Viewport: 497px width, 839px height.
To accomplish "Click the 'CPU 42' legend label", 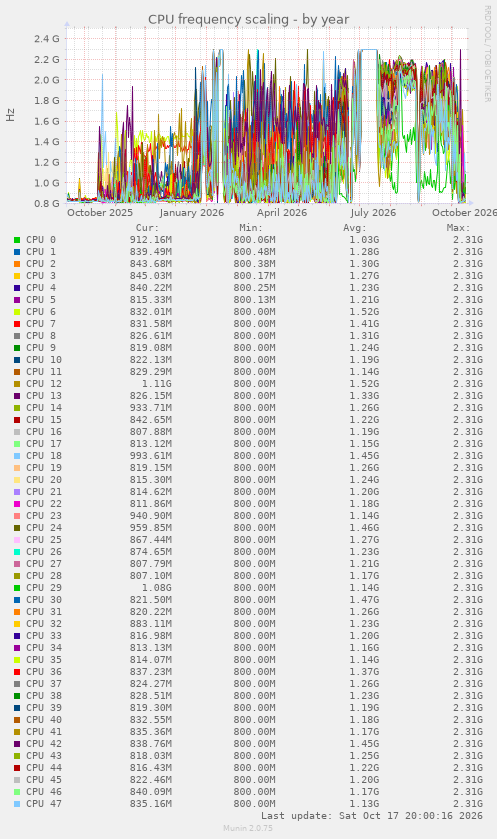I will click(44, 743).
